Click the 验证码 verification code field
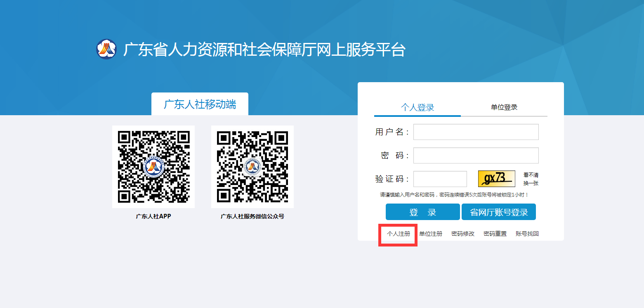 [440, 178]
